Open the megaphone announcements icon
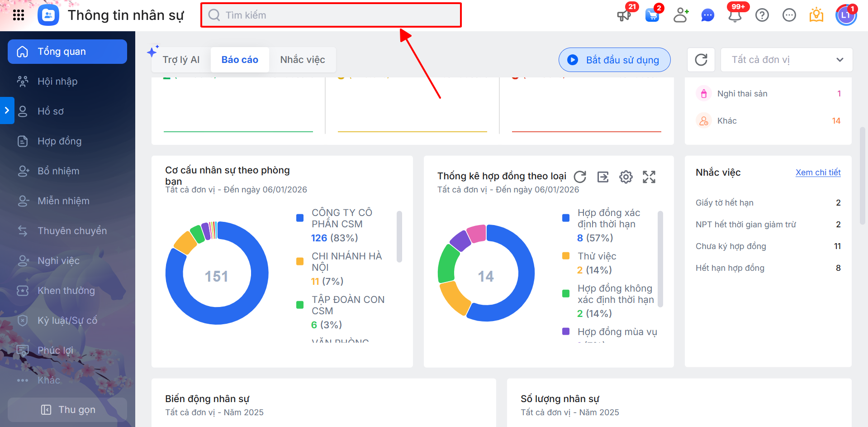Screen dimensions: 868x427 tap(624, 15)
